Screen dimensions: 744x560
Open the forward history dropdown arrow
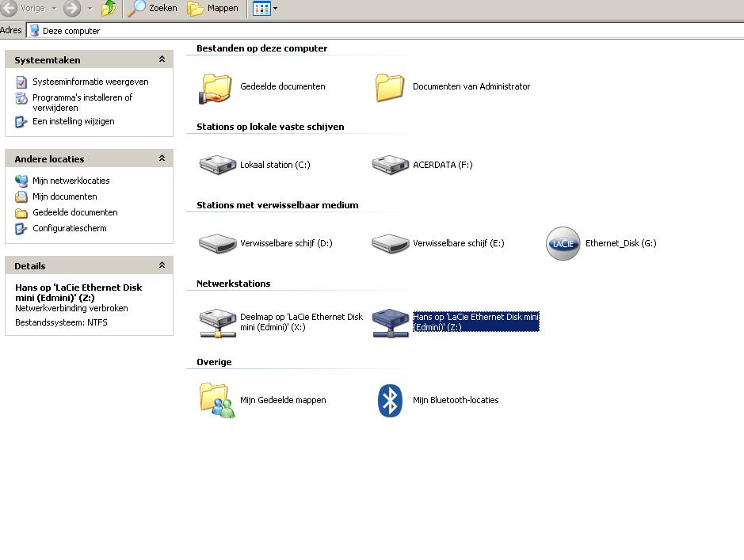coord(90,9)
